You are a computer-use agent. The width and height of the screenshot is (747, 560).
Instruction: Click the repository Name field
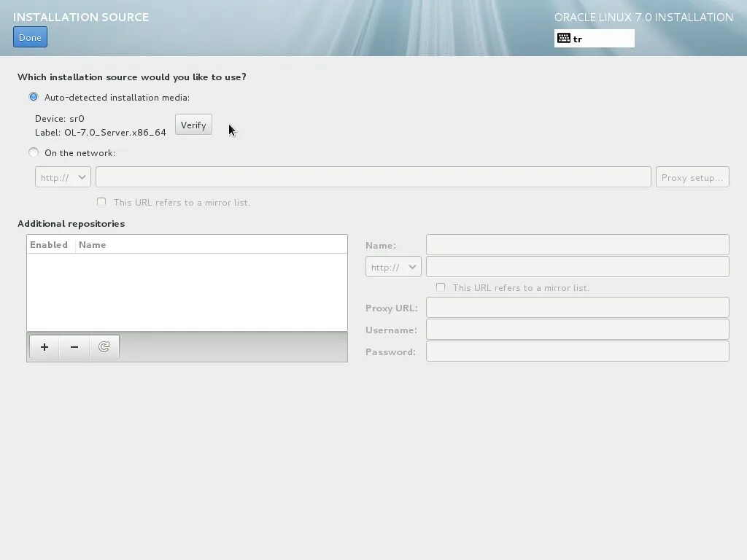pyautogui.click(x=578, y=245)
